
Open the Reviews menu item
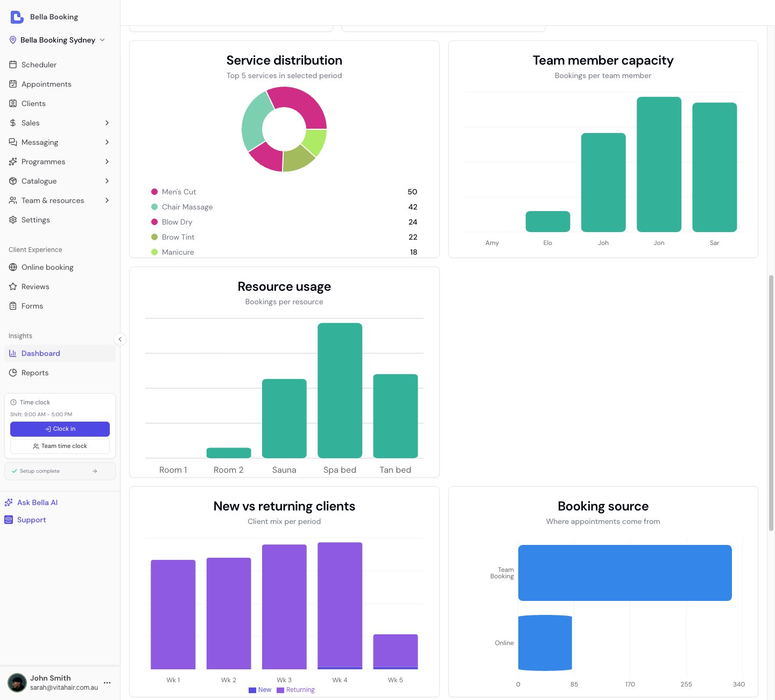click(60, 286)
